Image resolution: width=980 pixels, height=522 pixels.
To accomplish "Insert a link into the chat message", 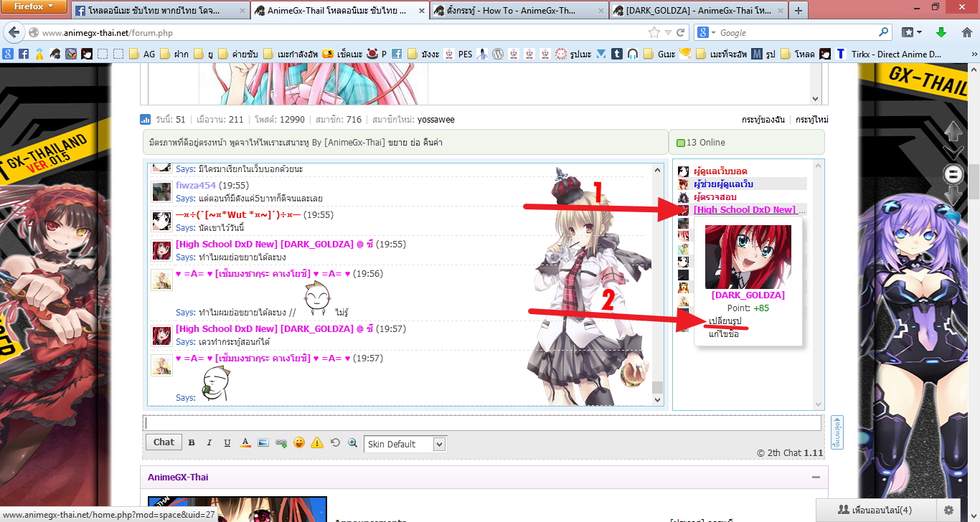I will click(281, 443).
